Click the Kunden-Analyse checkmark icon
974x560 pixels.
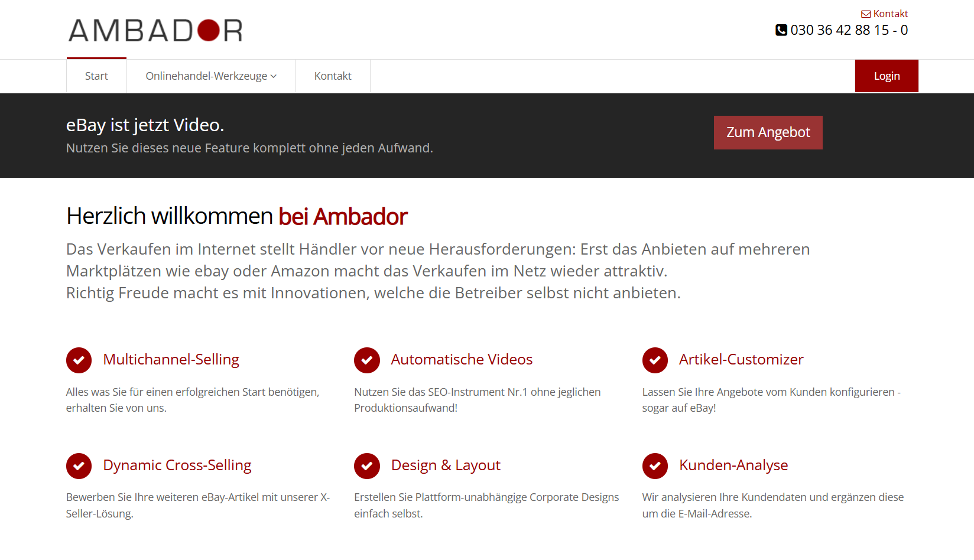(655, 466)
